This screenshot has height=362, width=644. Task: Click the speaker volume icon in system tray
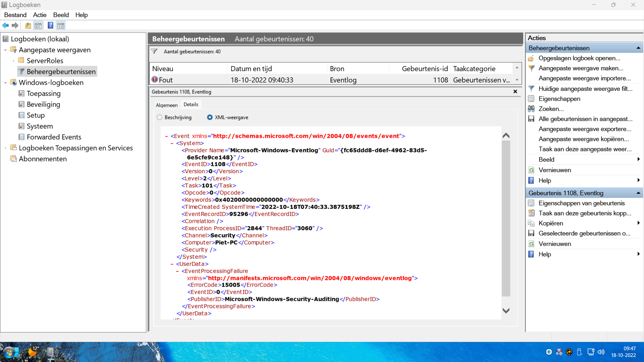[x=601, y=352]
